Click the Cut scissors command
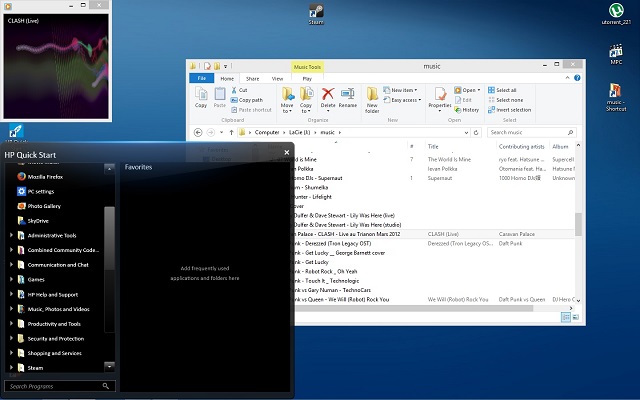This screenshot has height=400, width=640. (x=240, y=90)
